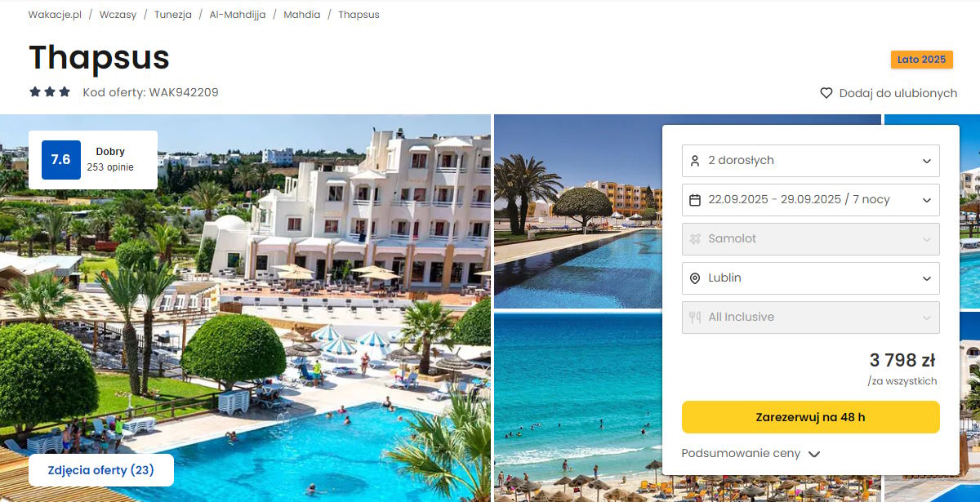Expand Podsumowanie ceny price summary
This screenshot has height=502, width=980.
coord(751,454)
